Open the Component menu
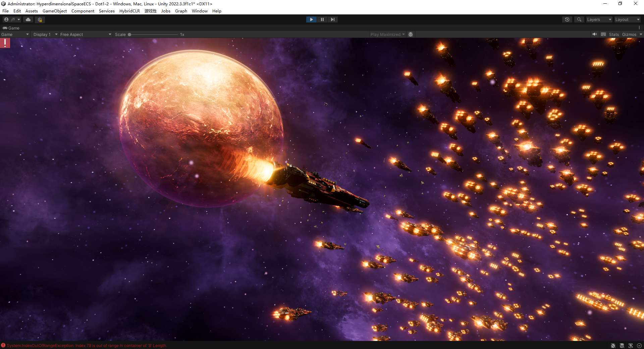Image resolution: width=644 pixels, height=349 pixels. pos(83,11)
